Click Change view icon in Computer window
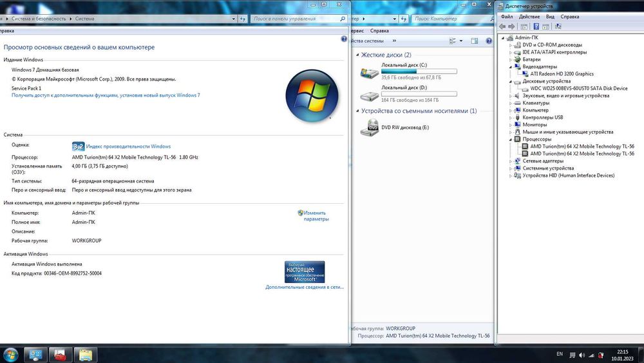The height and width of the screenshot is (363, 644). [453, 41]
